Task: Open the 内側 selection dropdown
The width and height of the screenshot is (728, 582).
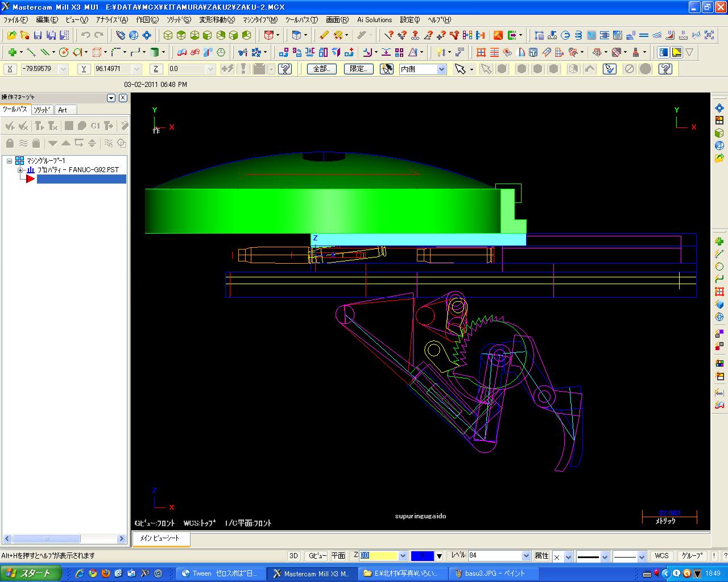Action: point(441,69)
